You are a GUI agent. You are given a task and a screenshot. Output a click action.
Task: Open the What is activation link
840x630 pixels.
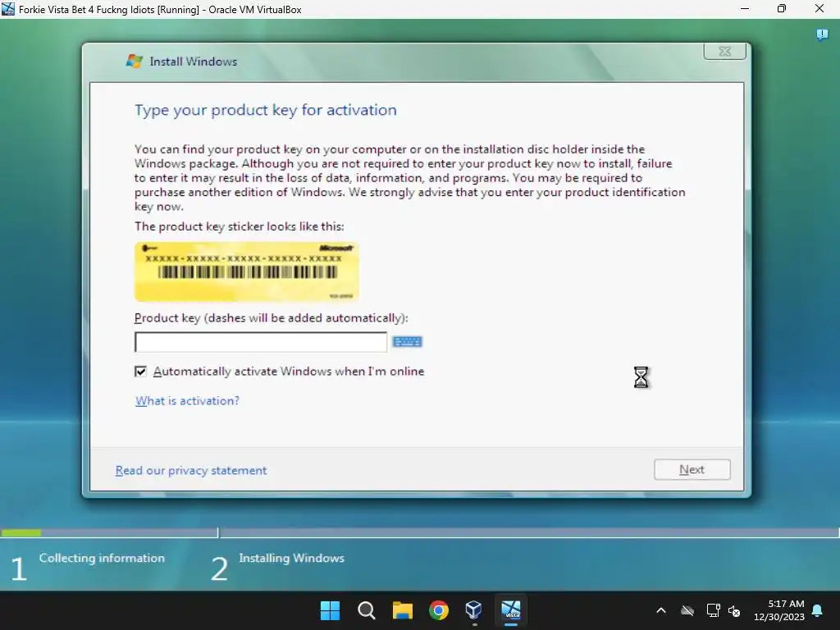click(188, 400)
